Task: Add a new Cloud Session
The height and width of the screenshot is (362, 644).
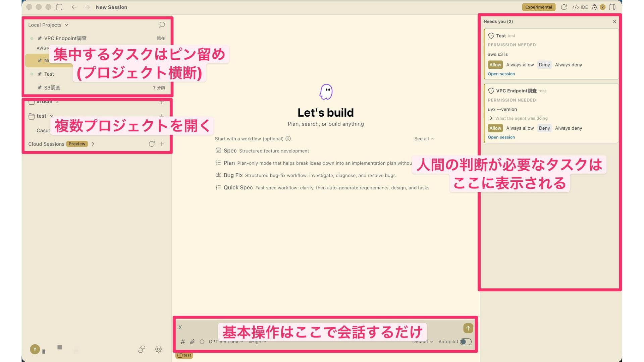Action: (162, 144)
